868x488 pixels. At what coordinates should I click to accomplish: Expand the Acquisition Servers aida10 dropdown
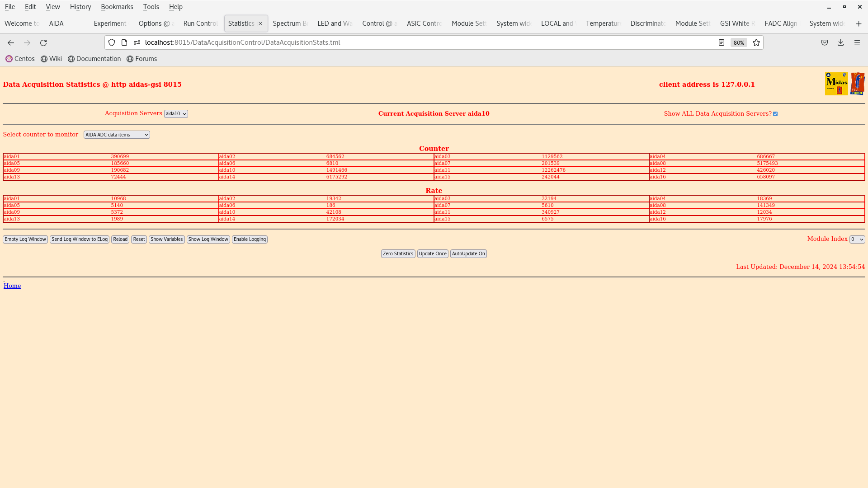pyautogui.click(x=175, y=114)
